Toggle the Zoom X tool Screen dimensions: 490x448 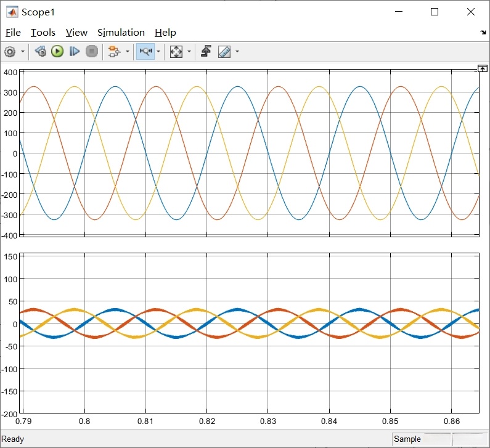[x=145, y=52]
